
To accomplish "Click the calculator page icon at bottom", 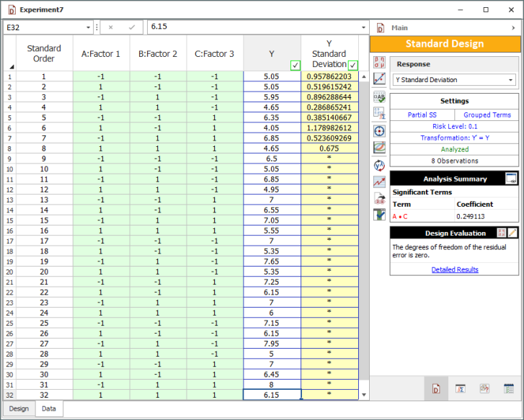I will tap(460, 389).
